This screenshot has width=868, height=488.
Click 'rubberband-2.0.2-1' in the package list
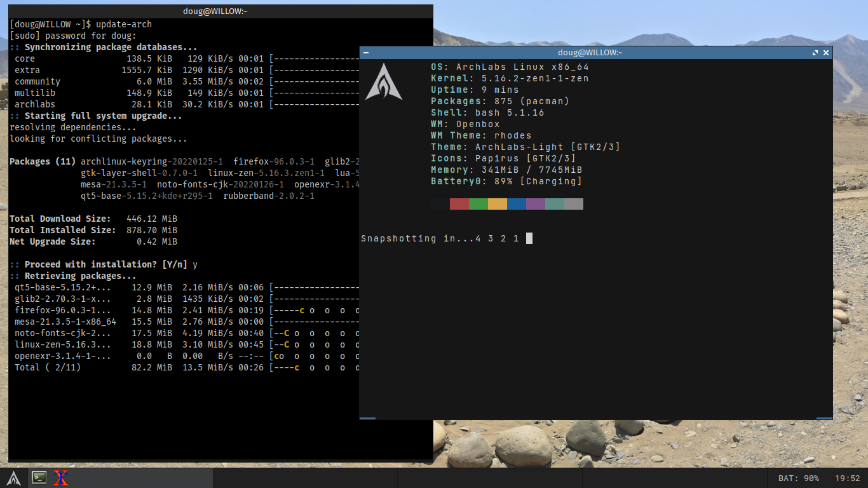pos(269,196)
